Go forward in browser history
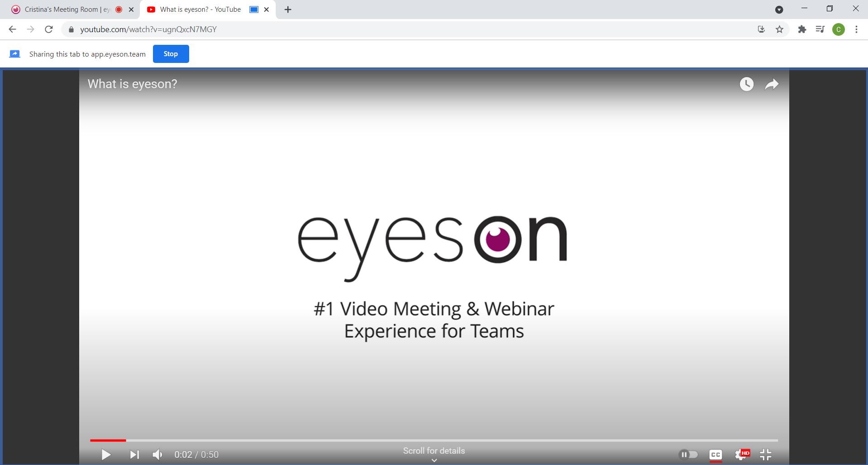This screenshot has height=465, width=868. (x=30, y=29)
